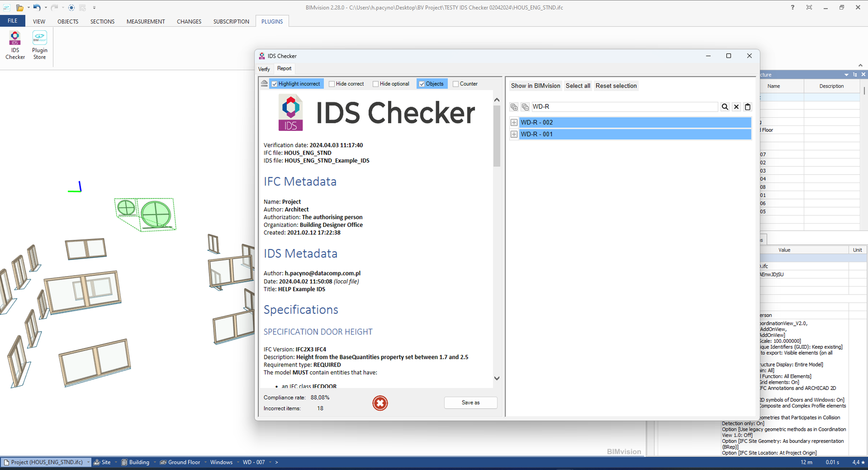The height and width of the screenshot is (470, 868).
Task: Click the redo arrow in quick toolbar
Action: click(x=54, y=7)
